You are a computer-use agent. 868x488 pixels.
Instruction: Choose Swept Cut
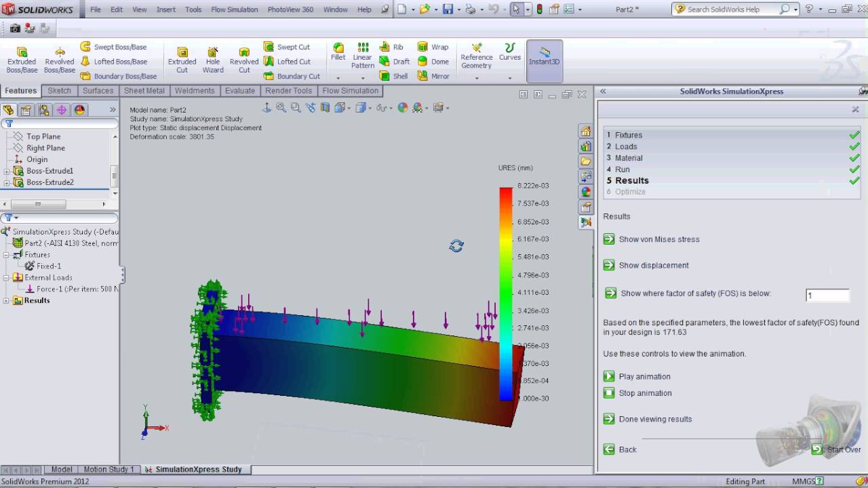point(287,47)
